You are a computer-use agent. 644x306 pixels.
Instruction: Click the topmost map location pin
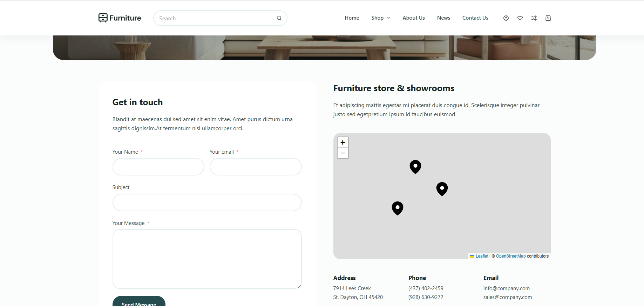(415, 166)
